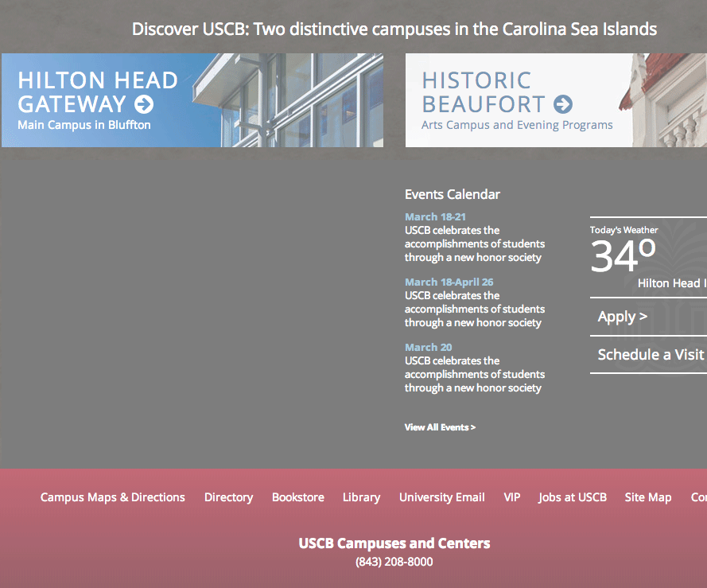Open Campus Maps & Directions footer link
Image resolution: width=707 pixels, height=588 pixels.
[x=113, y=497]
